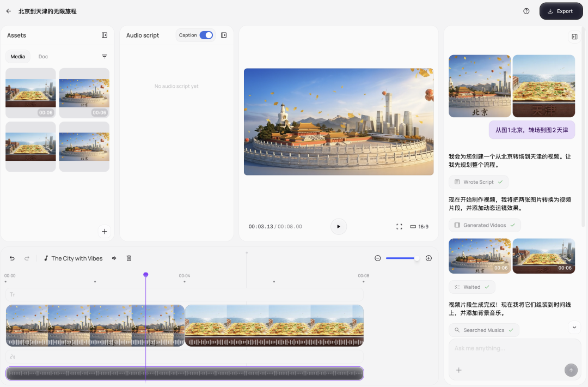Select the Beijing clip on the timeline

[x=95, y=325]
